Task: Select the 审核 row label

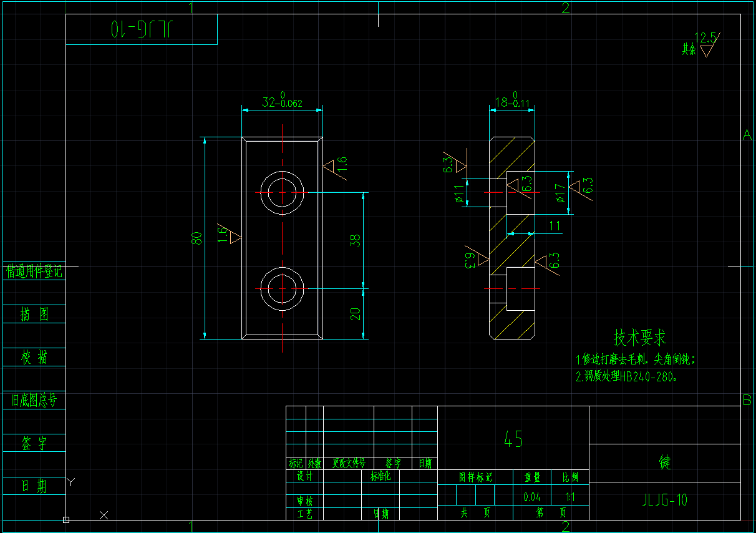Action: click(304, 501)
